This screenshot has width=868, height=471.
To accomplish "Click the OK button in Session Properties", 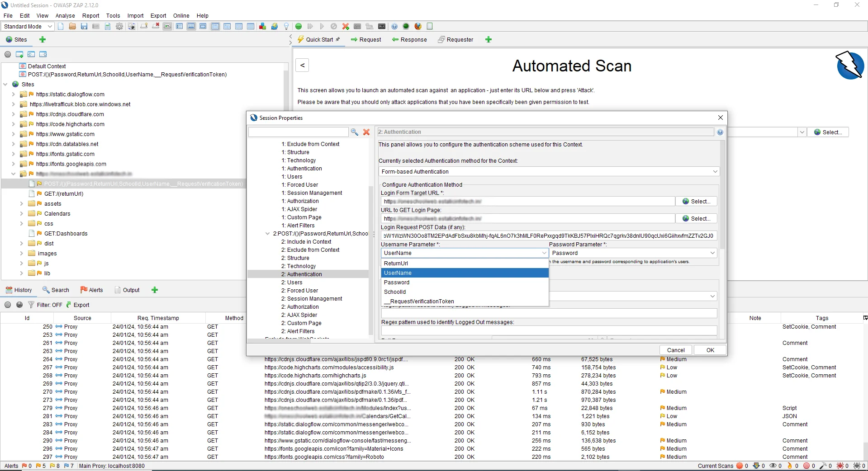I will pos(709,350).
